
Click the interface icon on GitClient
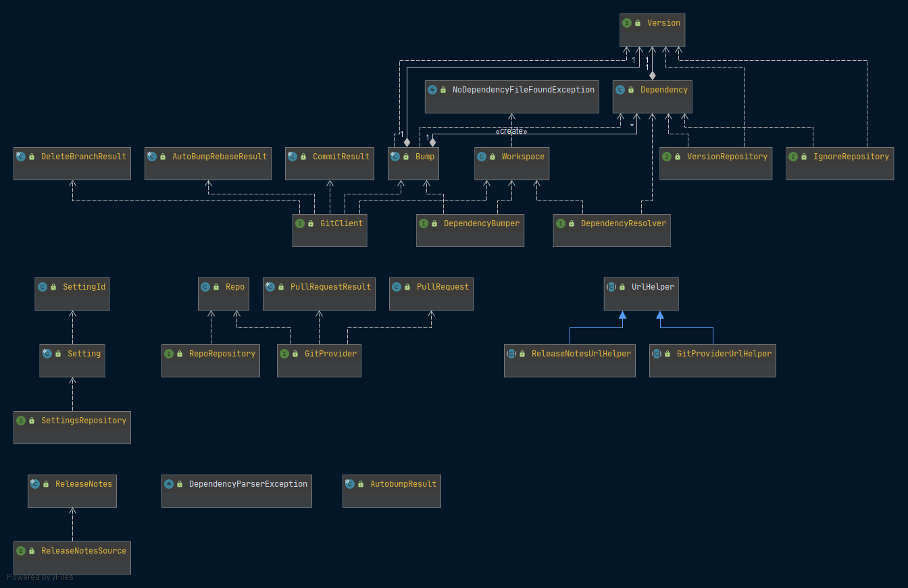tap(300, 223)
